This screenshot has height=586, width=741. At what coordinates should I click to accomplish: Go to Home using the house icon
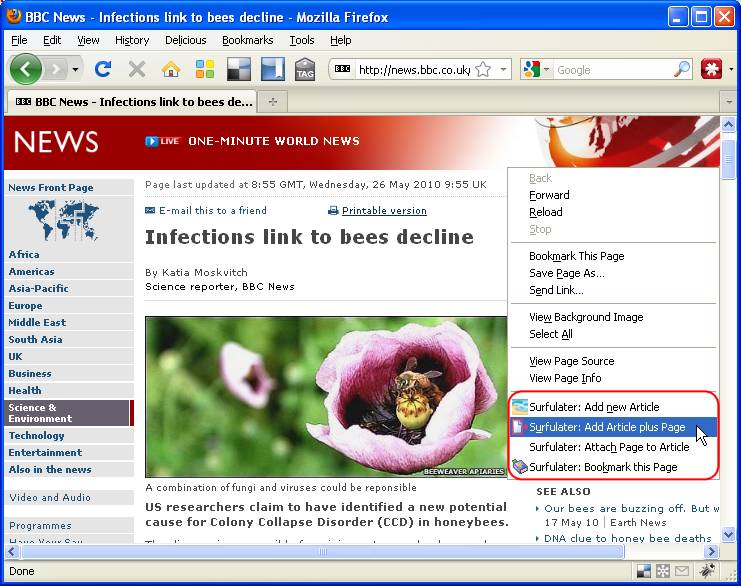171,69
